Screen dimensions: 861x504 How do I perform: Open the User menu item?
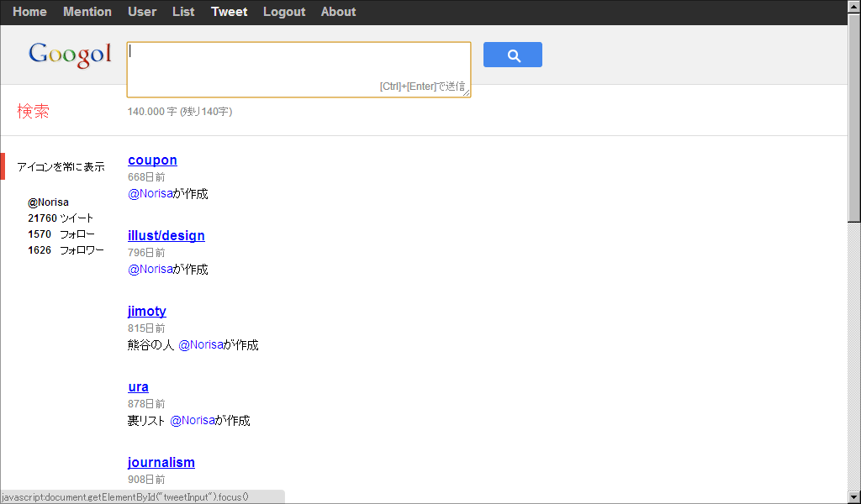(142, 12)
